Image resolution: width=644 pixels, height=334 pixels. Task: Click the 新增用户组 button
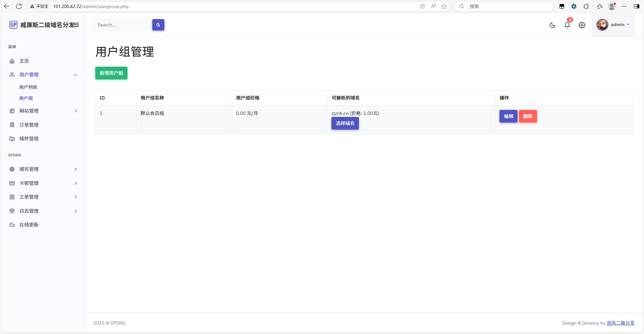pos(111,73)
